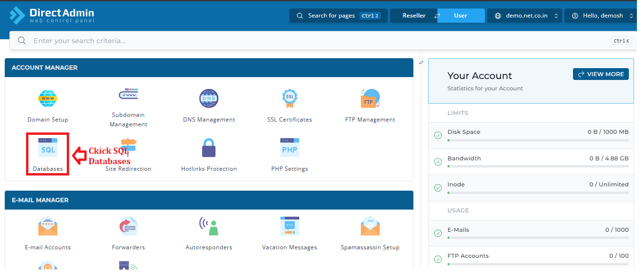Click the Bandwidth green check icon
The width and height of the screenshot is (644, 272).
[x=438, y=162]
